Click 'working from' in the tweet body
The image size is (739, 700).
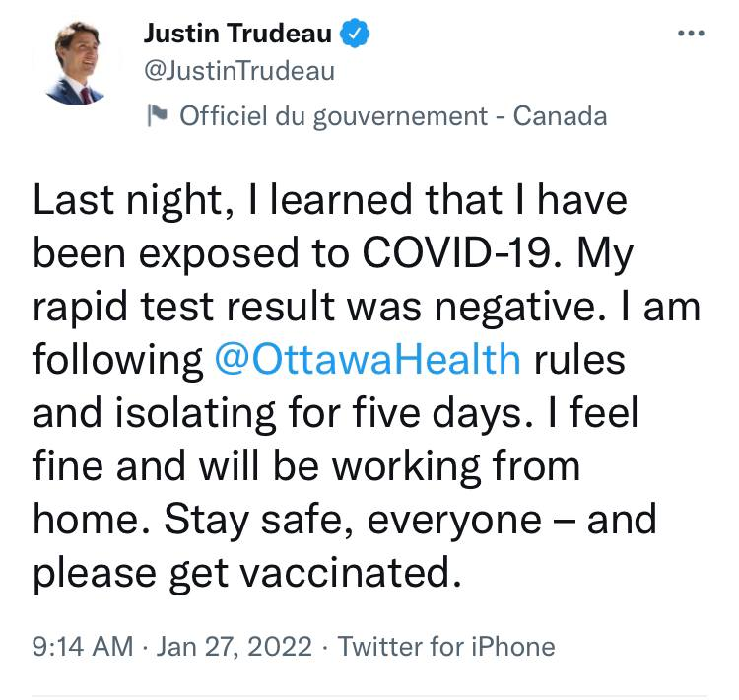[x=467, y=464]
